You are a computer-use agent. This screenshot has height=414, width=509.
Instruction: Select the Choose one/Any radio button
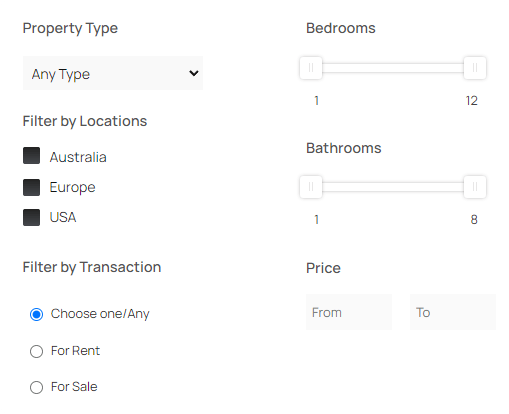pos(36,314)
